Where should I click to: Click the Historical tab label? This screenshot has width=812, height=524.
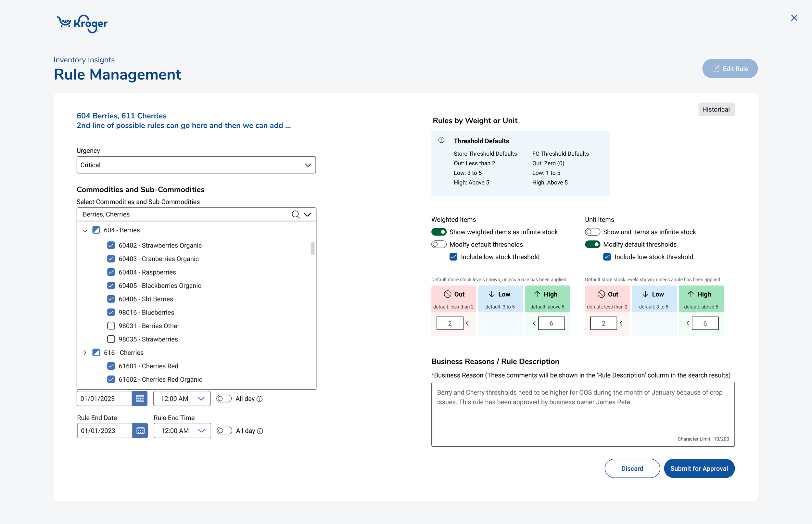coord(716,109)
